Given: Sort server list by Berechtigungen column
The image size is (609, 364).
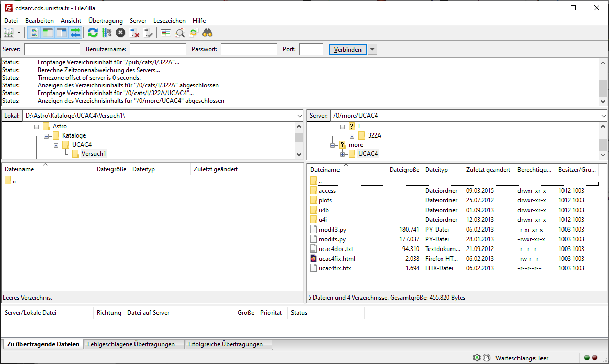Looking at the screenshot, I should [534, 170].
